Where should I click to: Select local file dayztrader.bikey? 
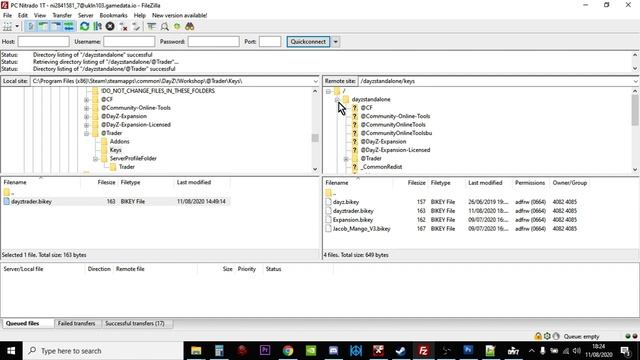coord(31,202)
